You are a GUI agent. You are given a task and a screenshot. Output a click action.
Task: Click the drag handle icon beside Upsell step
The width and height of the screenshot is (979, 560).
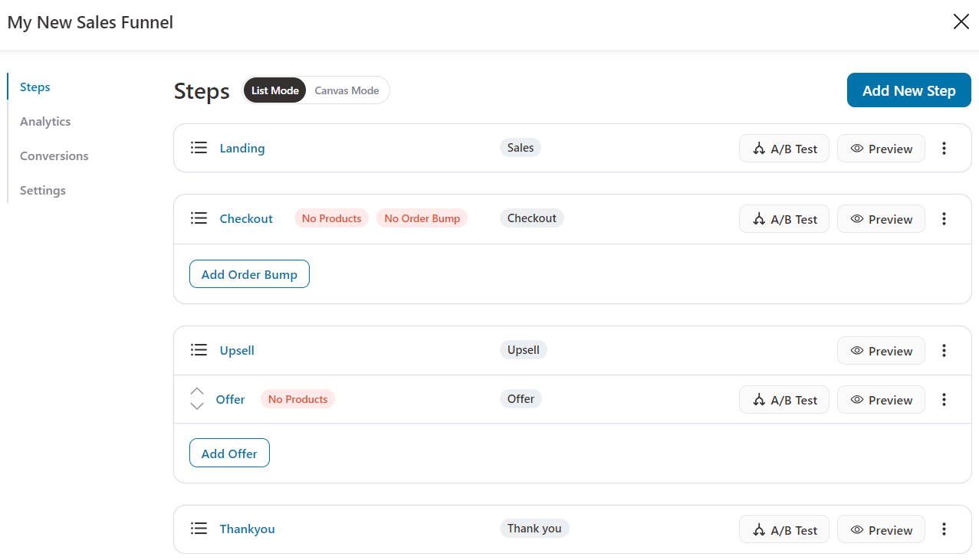[199, 350]
